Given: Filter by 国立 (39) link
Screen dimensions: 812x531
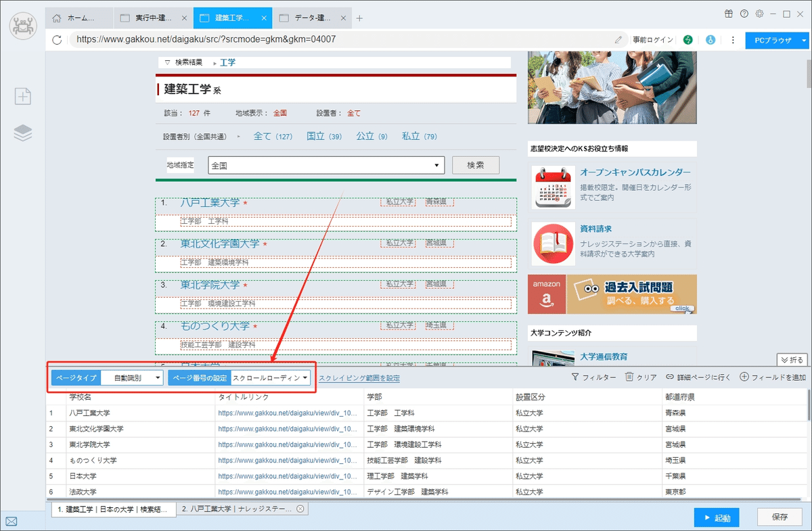Looking at the screenshot, I should click(324, 136).
